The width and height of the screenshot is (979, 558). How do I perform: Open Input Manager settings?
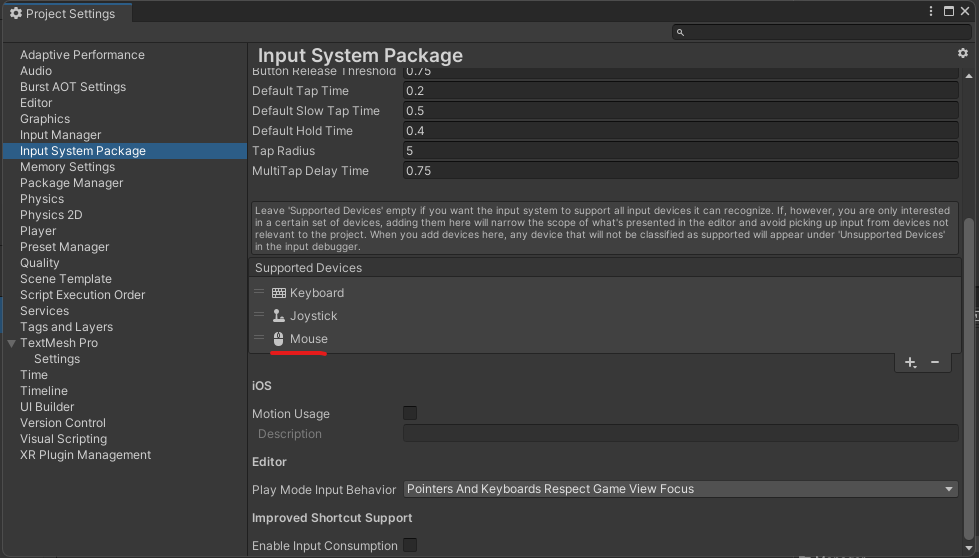(x=61, y=135)
